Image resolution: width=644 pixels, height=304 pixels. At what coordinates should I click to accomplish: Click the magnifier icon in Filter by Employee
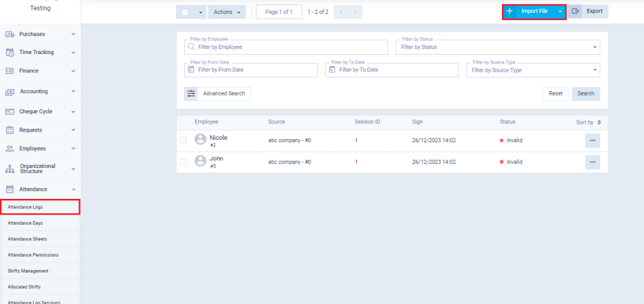[191, 47]
